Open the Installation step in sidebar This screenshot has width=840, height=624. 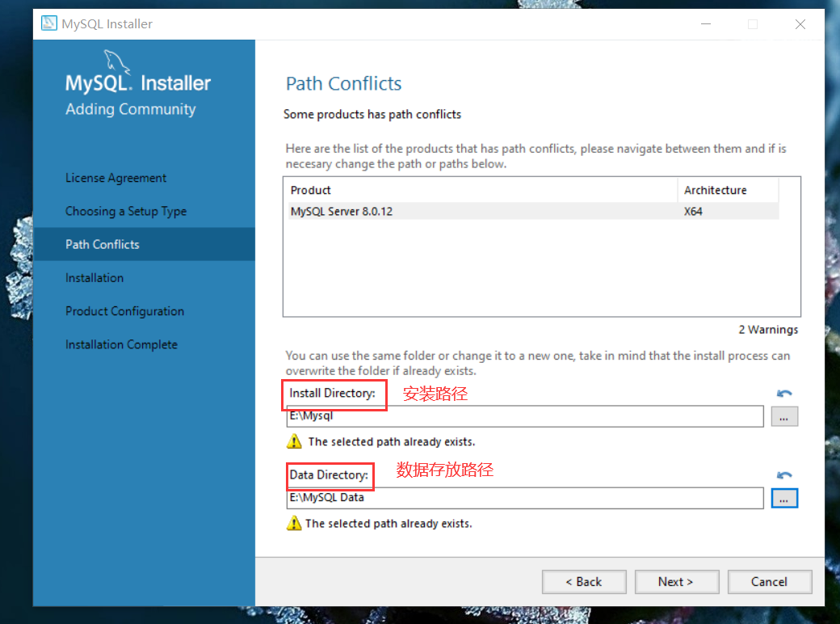(94, 278)
